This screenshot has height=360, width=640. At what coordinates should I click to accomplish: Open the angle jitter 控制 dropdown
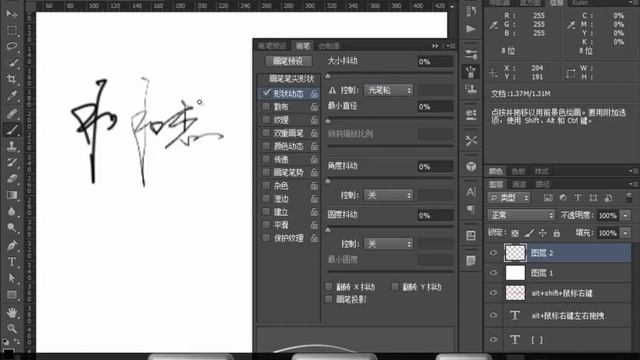tap(389, 195)
